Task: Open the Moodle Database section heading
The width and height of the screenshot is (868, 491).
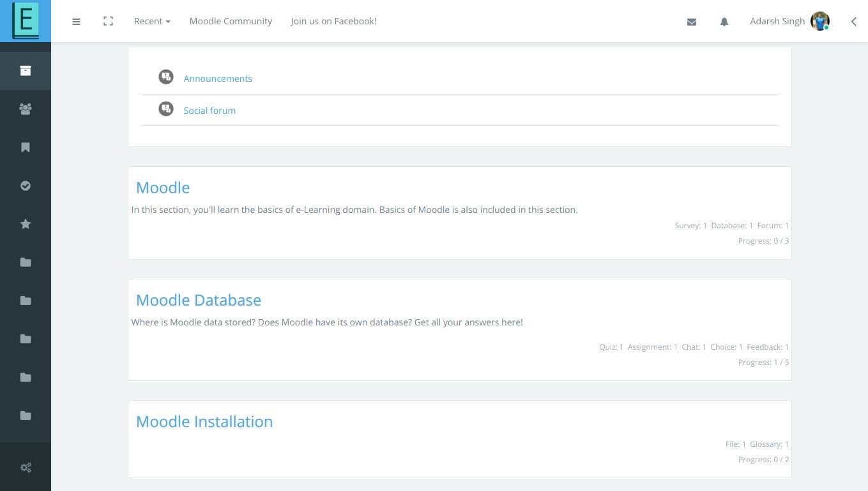Action: 199,300
